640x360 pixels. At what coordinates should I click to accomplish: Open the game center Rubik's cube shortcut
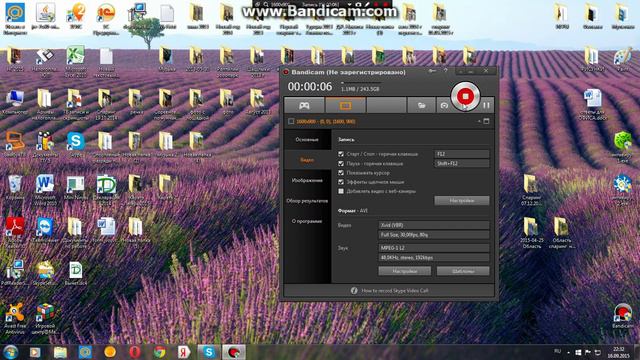[x=45, y=319]
